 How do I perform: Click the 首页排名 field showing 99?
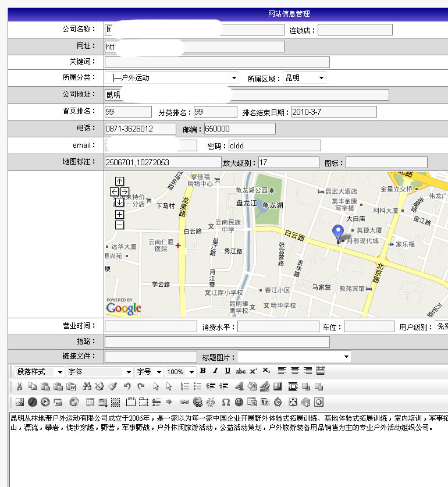click(x=129, y=112)
